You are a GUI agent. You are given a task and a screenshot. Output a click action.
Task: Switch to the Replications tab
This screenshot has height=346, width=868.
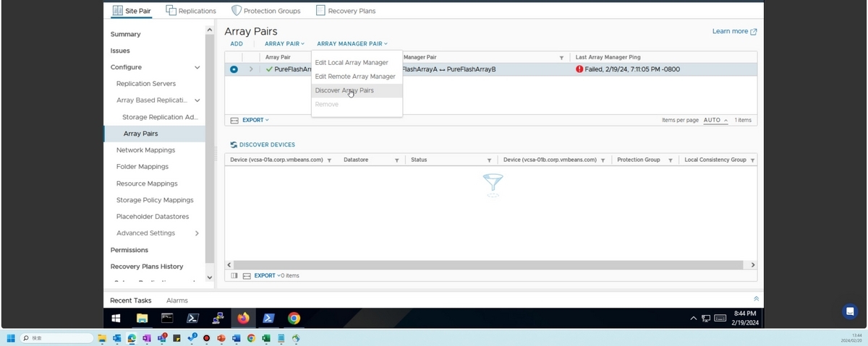(x=191, y=11)
